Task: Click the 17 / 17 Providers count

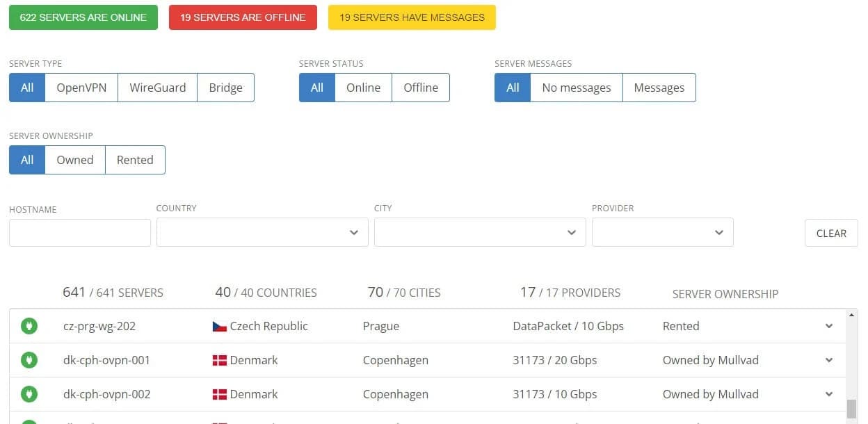Action: click(x=570, y=293)
